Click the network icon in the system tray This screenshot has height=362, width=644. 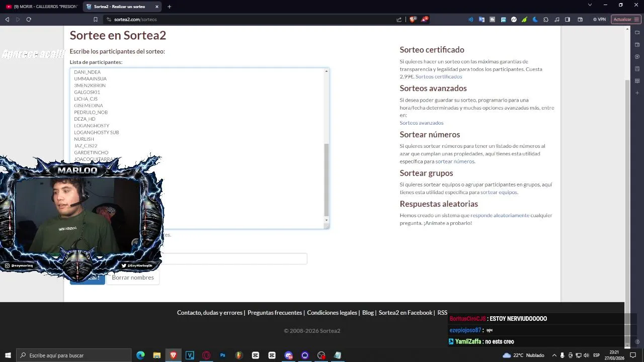coord(579,355)
